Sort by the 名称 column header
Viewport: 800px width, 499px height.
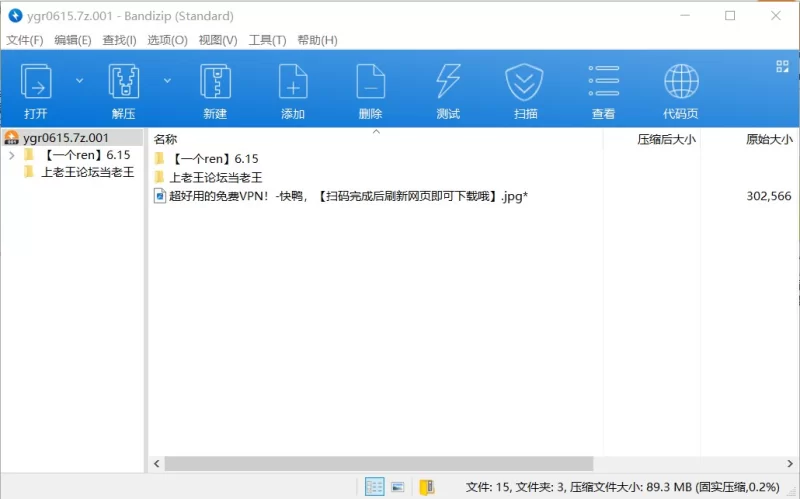[165, 139]
